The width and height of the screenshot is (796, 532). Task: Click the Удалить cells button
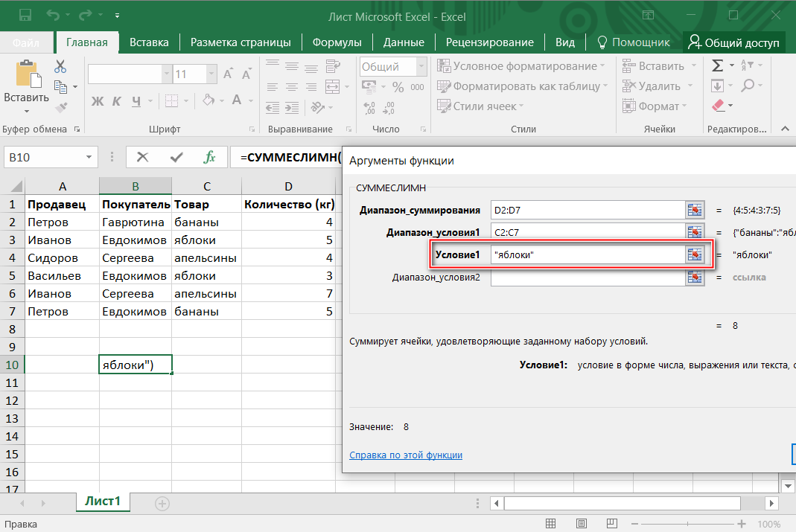652,86
